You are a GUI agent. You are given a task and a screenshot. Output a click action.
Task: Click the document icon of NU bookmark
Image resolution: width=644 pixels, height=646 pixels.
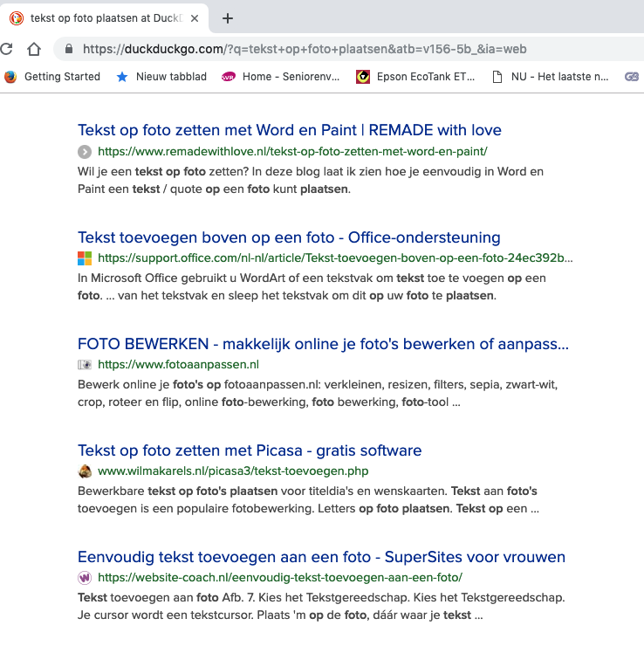497,77
